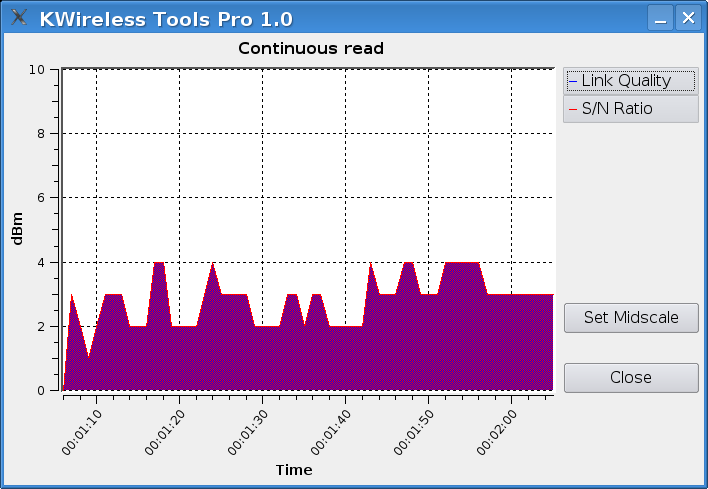708x489 pixels.
Task: Click the X application icon in title bar
Action: [19, 18]
